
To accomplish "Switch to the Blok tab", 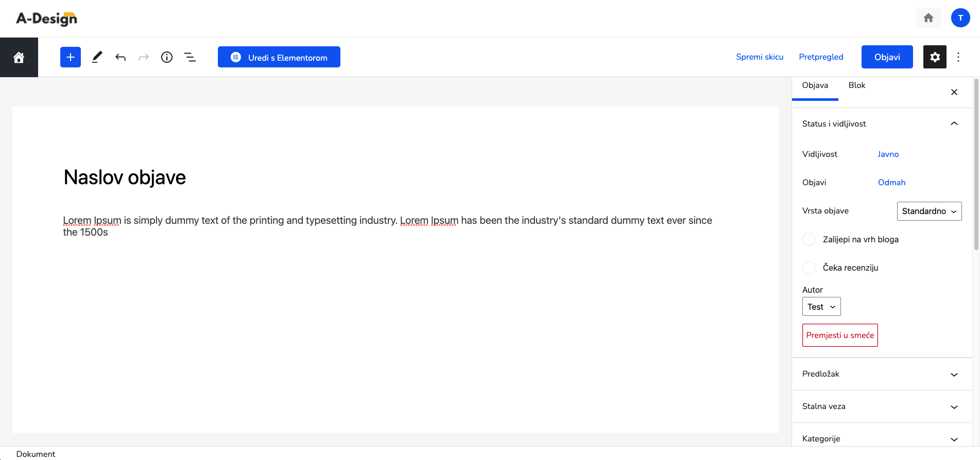I will [x=857, y=85].
